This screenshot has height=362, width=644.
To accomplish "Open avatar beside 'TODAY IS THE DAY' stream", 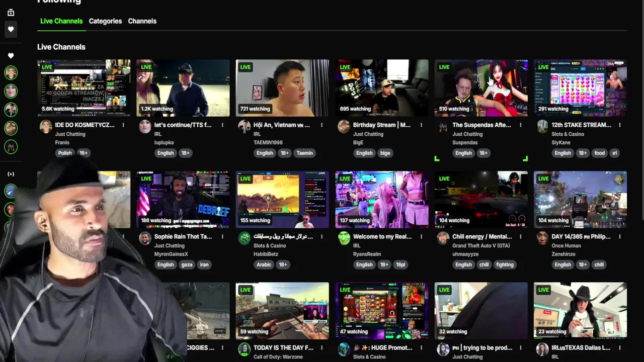I will pos(245,349).
